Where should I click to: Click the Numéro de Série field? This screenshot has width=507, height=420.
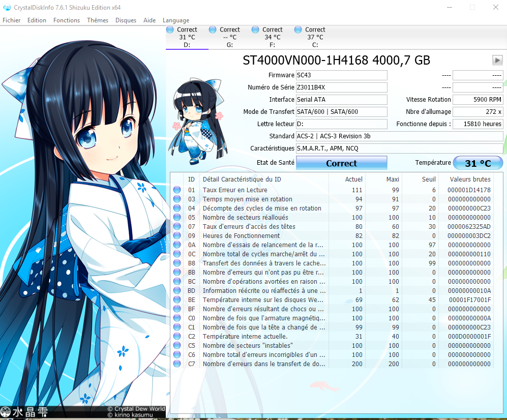click(x=341, y=87)
